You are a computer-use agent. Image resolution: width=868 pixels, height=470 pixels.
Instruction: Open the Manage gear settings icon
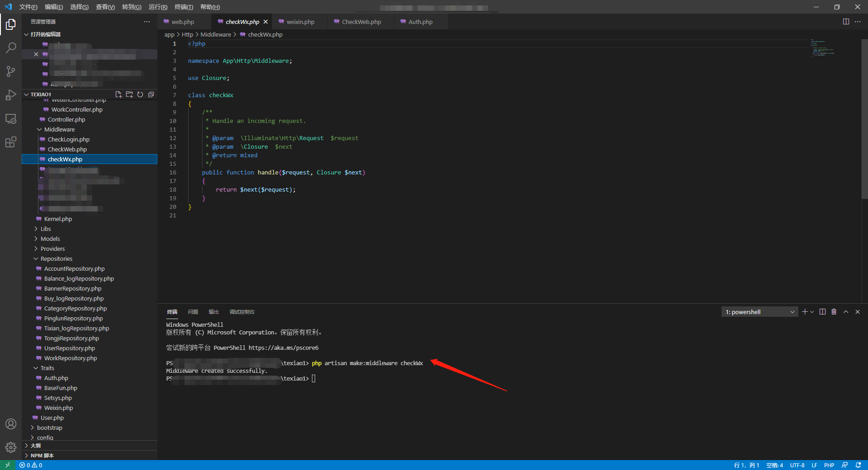[11, 447]
